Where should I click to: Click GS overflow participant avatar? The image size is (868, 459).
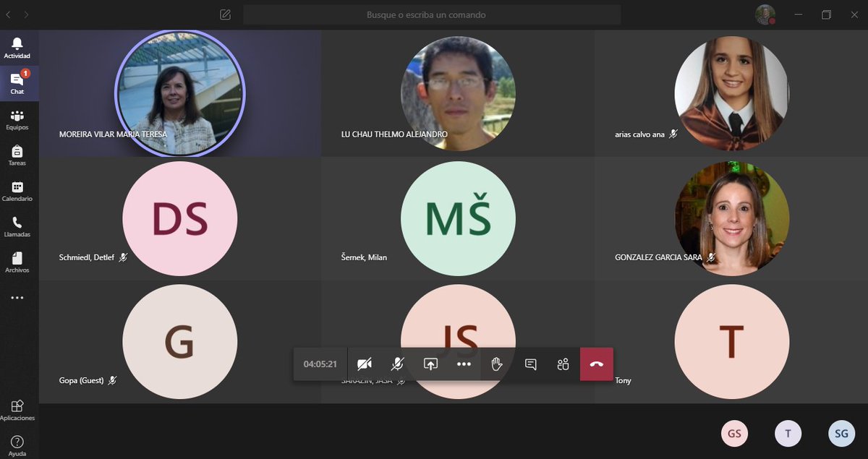[734, 434]
